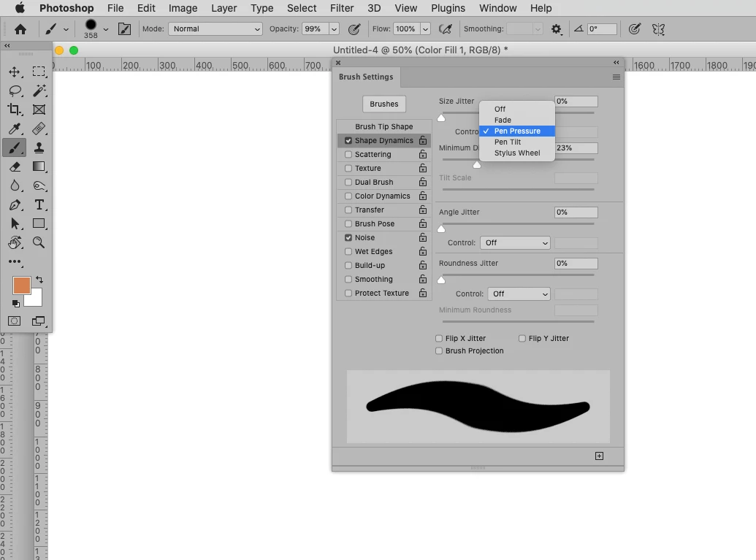756x560 pixels.
Task: Select the Rectangular Marquee tool
Action: [39, 72]
